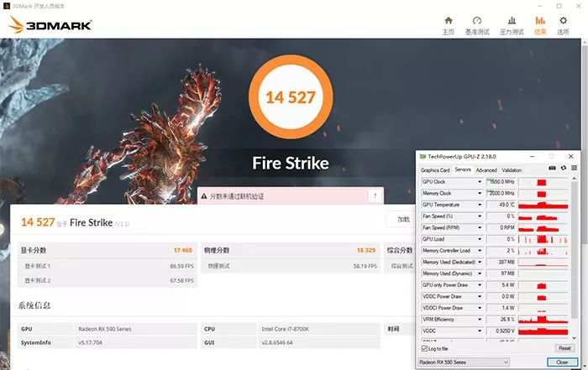This screenshot has width=588, height=370.
Task: Click the graphics score 17 460 value
Action: tap(183, 250)
